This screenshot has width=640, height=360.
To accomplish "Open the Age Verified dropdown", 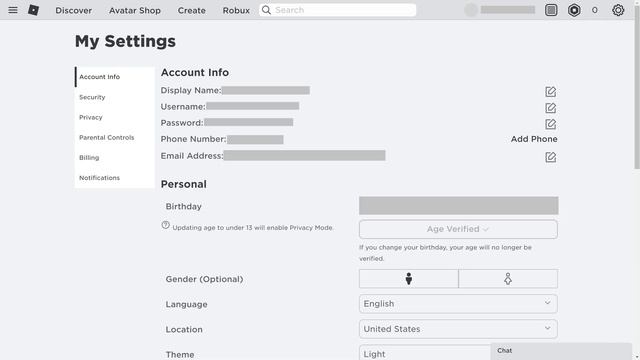I will [x=458, y=229].
